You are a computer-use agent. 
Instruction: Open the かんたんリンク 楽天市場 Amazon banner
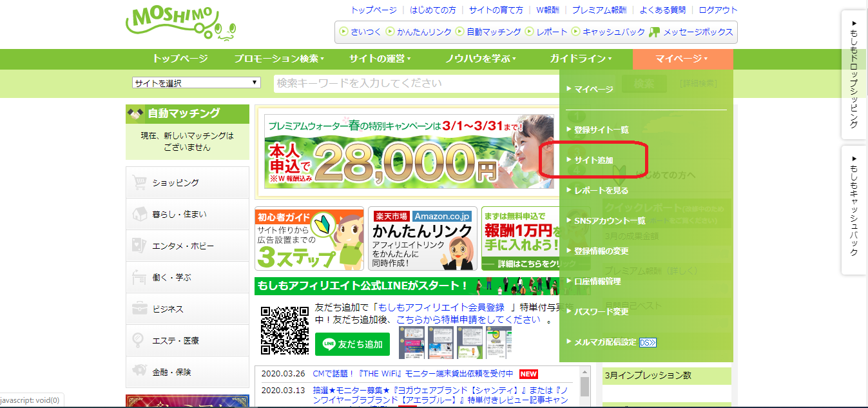(421, 238)
